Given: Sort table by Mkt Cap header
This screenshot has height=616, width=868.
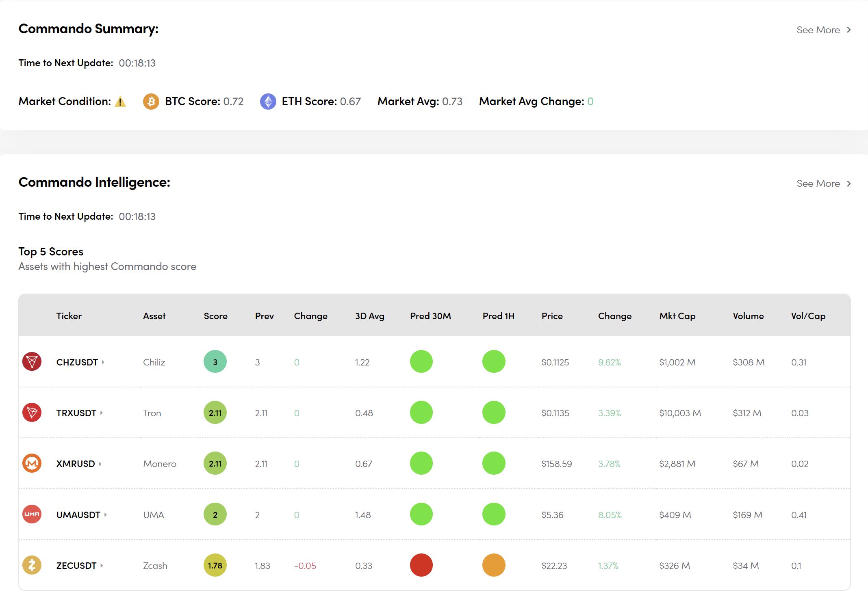Looking at the screenshot, I should coord(677,316).
